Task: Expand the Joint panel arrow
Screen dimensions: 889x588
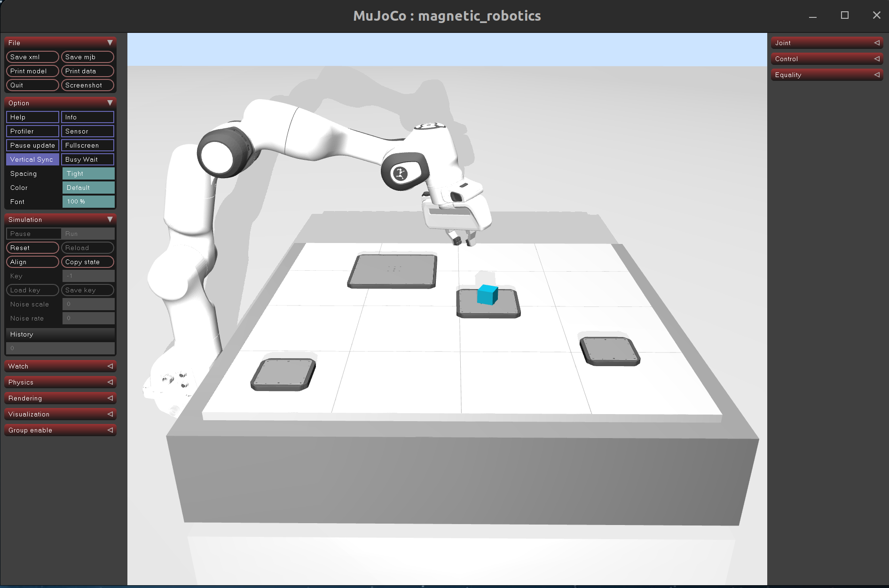Action: tap(876, 43)
